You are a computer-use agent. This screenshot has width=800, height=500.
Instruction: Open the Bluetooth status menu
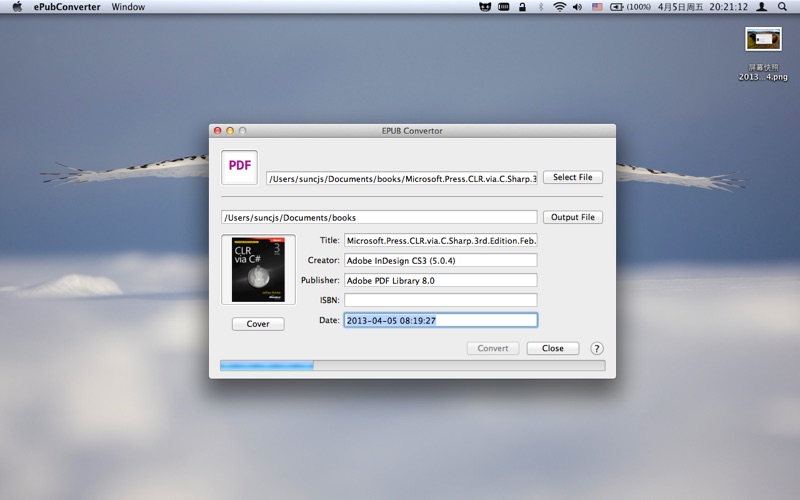[540, 7]
